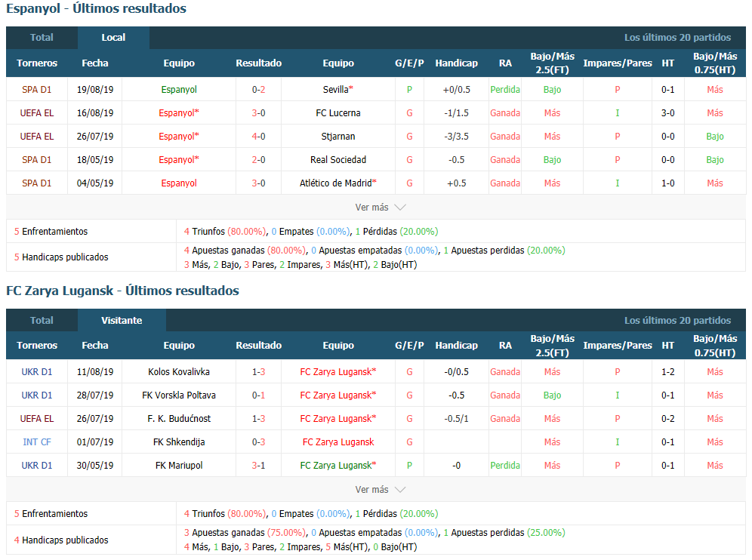The image size is (752, 560).
Task: Click the date 11/08/19
Action: (x=95, y=372)
